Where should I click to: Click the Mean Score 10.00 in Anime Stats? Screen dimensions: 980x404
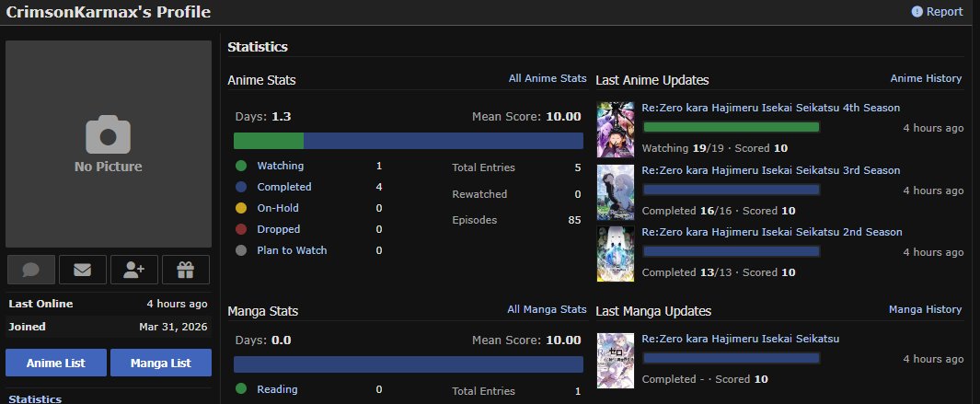click(526, 117)
